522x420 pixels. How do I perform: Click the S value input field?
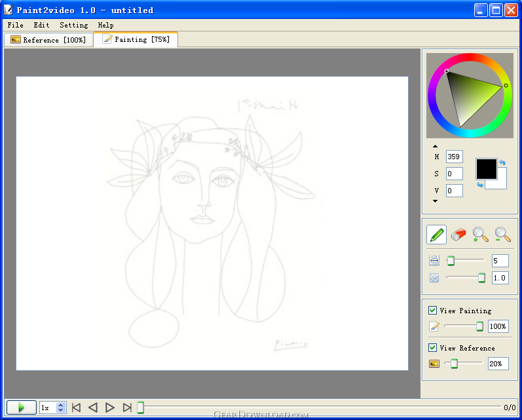click(455, 174)
